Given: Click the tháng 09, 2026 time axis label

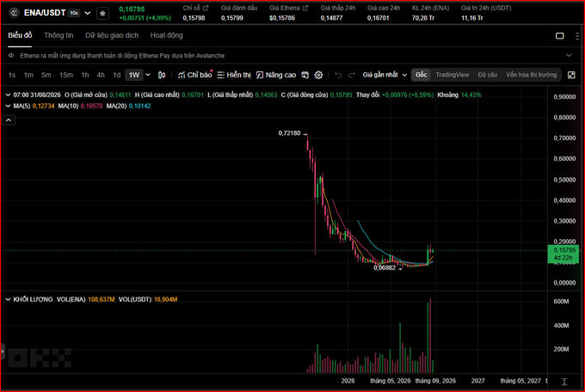Looking at the screenshot, I should click(435, 381).
